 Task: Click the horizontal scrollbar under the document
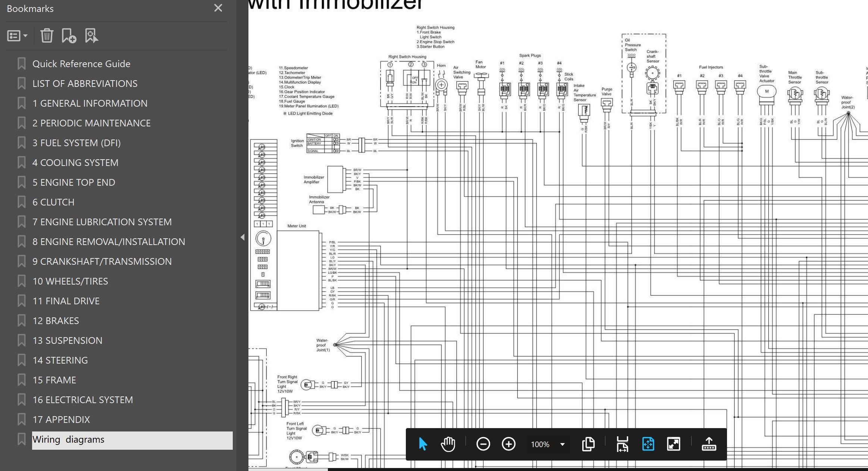[288, 470]
